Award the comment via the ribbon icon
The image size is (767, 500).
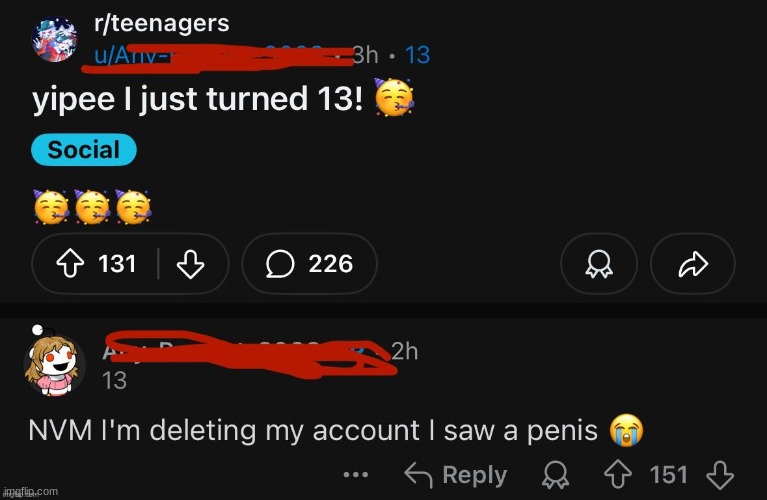[556, 475]
